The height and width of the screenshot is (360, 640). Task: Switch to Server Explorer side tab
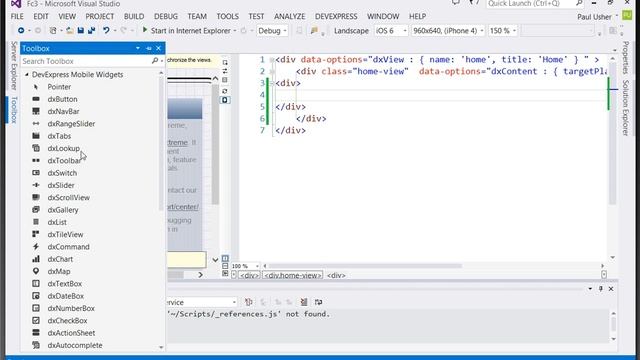point(13,65)
